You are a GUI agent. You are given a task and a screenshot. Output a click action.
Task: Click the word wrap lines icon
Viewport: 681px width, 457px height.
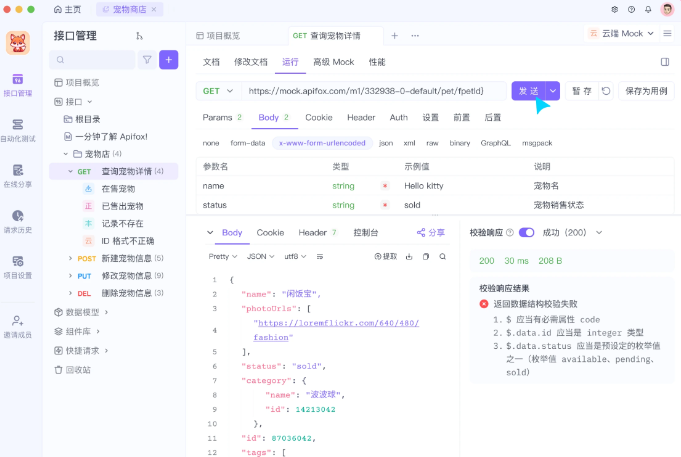(320, 257)
